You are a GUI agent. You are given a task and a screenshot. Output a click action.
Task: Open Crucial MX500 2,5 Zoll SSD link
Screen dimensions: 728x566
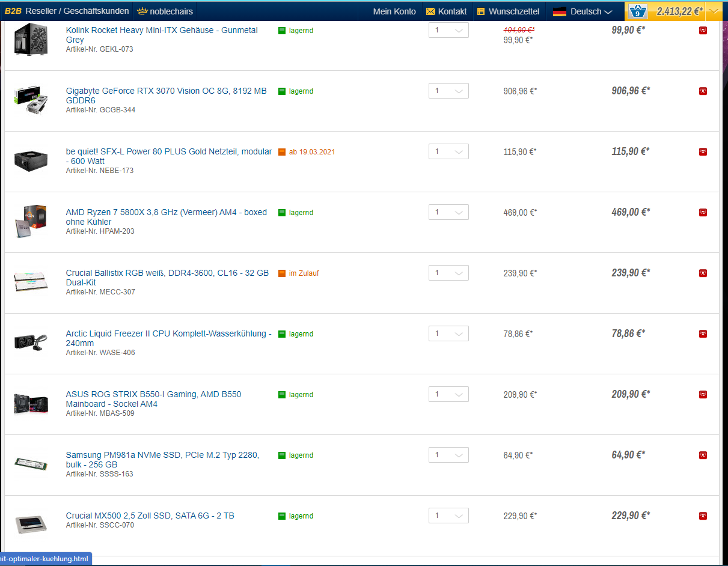[150, 516]
